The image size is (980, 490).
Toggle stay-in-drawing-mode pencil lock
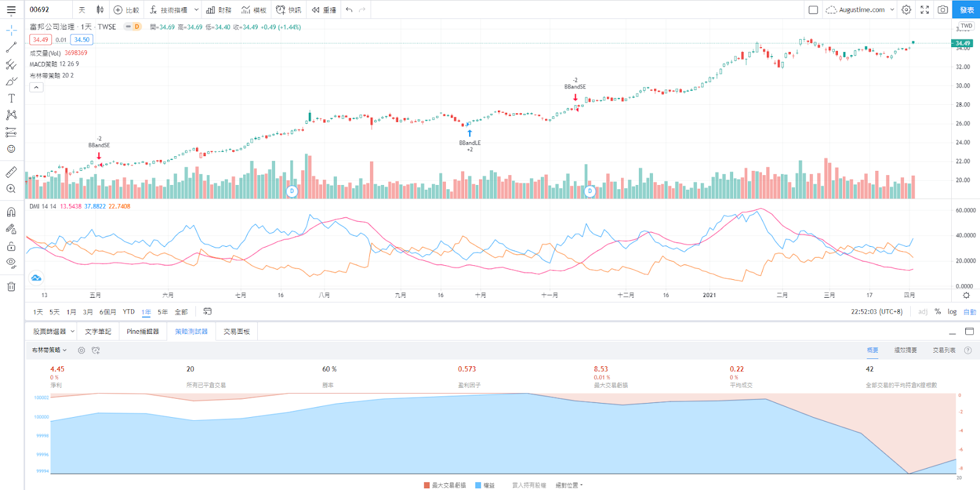11,229
